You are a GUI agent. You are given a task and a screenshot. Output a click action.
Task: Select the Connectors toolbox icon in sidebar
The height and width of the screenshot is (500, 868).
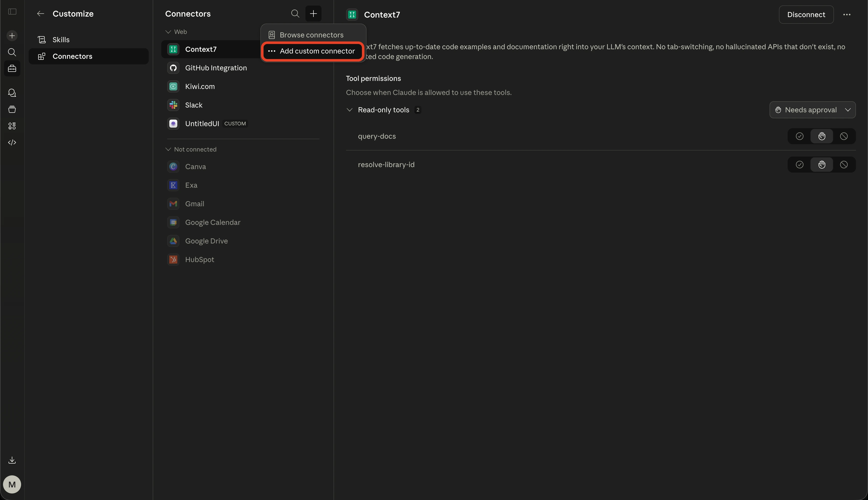(12, 68)
